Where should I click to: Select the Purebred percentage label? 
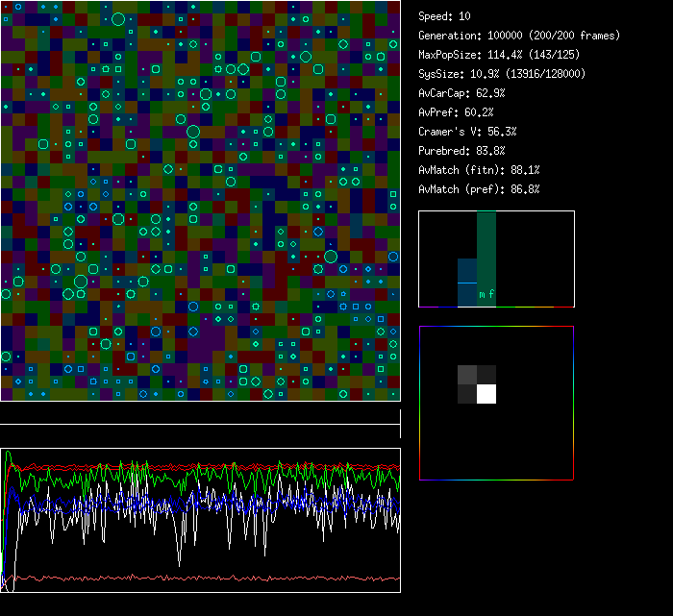click(x=461, y=151)
